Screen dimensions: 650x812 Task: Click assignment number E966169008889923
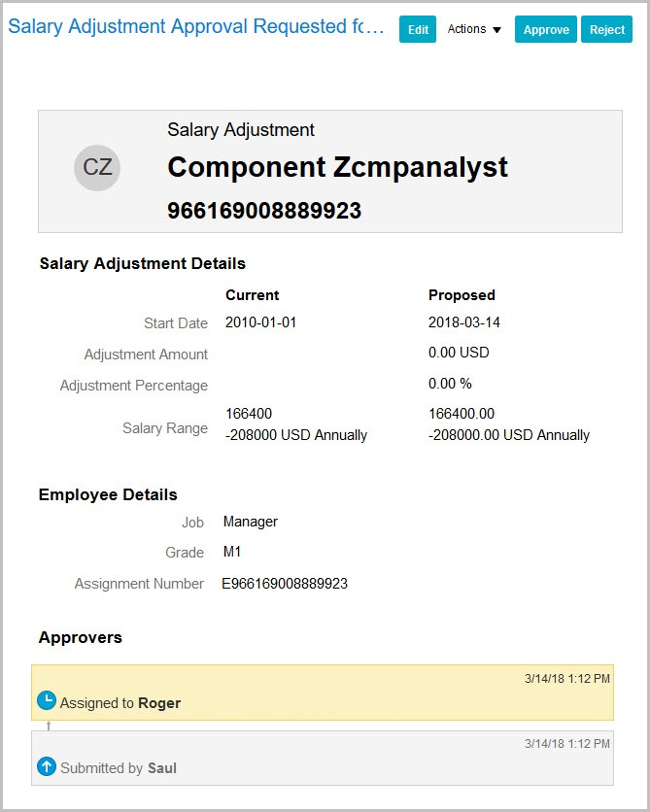click(x=285, y=584)
